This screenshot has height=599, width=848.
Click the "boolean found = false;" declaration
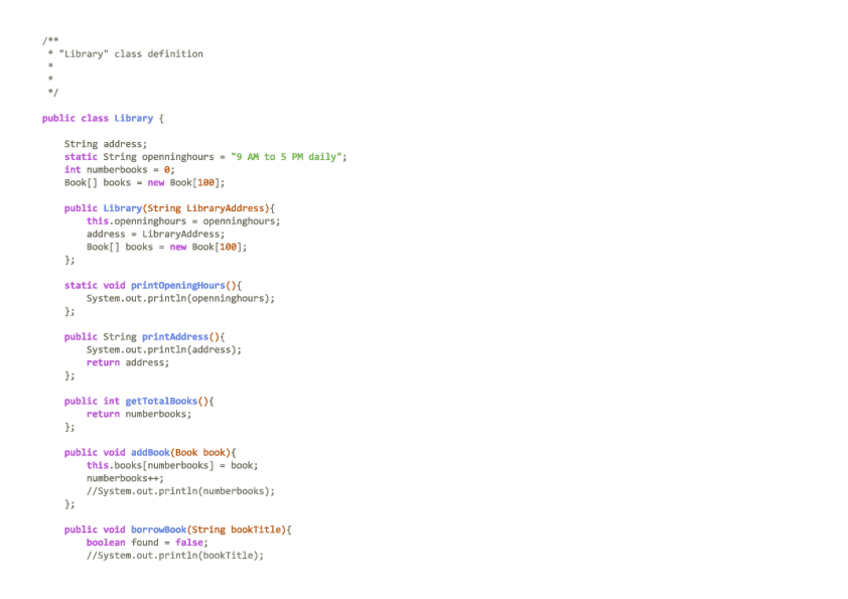(x=147, y=542)
